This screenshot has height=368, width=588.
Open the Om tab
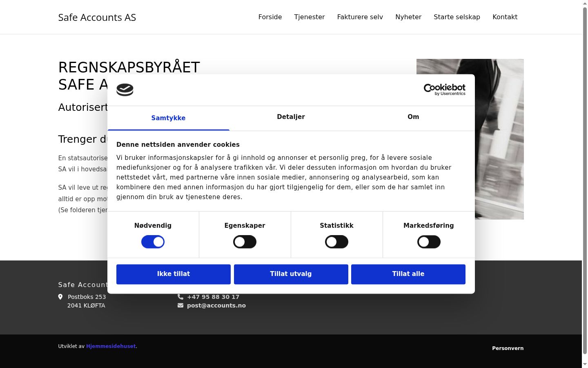coord(413,117)
